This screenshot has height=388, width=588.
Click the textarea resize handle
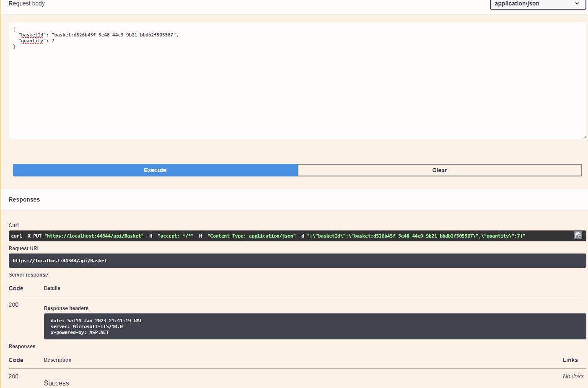pyautogui.click(x=584, y=136)
